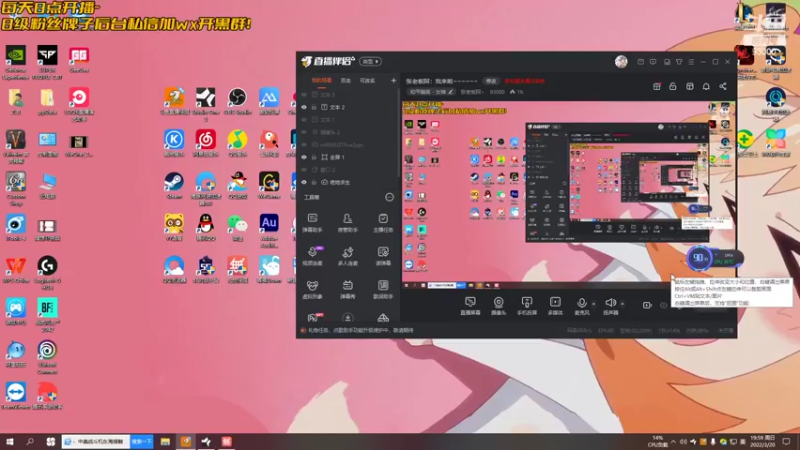This screenshot has height=450, width=800.
Task: Click the stream preview canvas
Action: click(x=569, y=195)
